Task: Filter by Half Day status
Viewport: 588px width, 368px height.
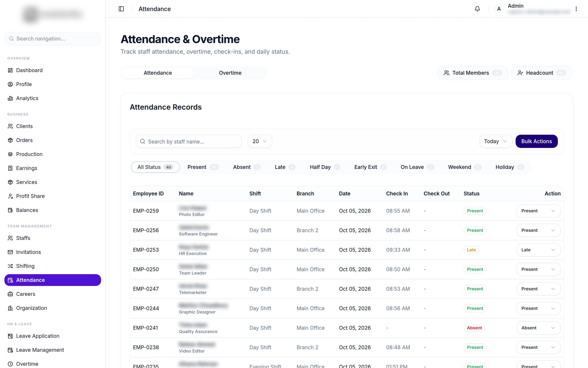Action: (x=325, y=167)
